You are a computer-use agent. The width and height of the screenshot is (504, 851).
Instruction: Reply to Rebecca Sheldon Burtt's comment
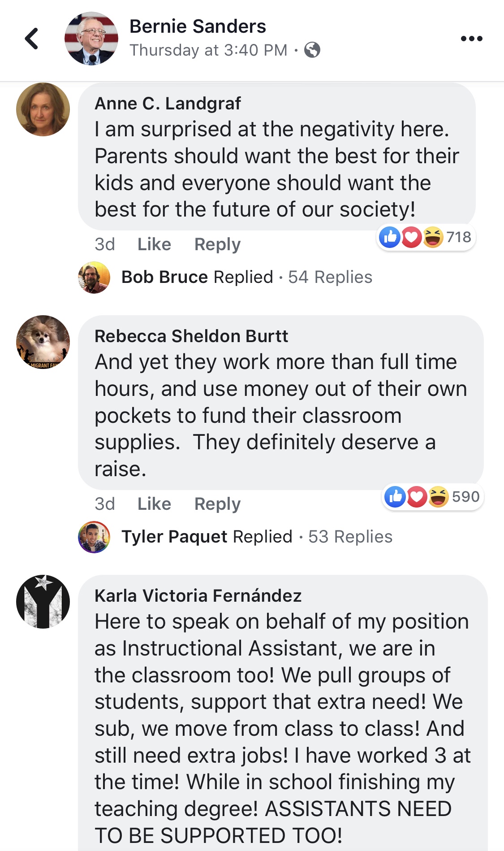pyautogui.click(x=217, y=504)
